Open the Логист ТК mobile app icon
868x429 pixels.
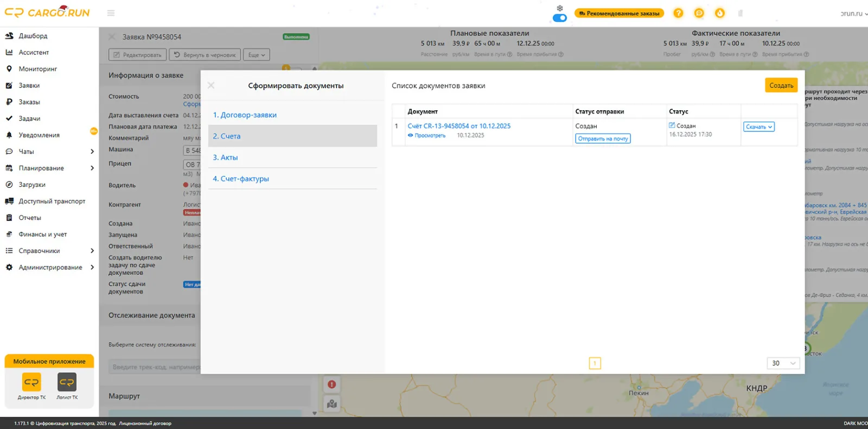pyautogui.click(x=67, y=382)
